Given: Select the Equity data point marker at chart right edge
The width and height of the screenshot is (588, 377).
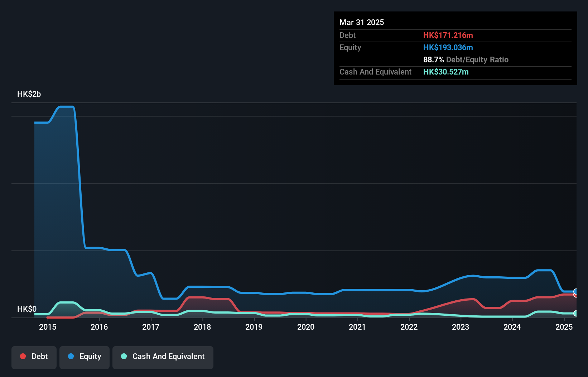Looking at the screenshot, I should (x=575, y=291).
